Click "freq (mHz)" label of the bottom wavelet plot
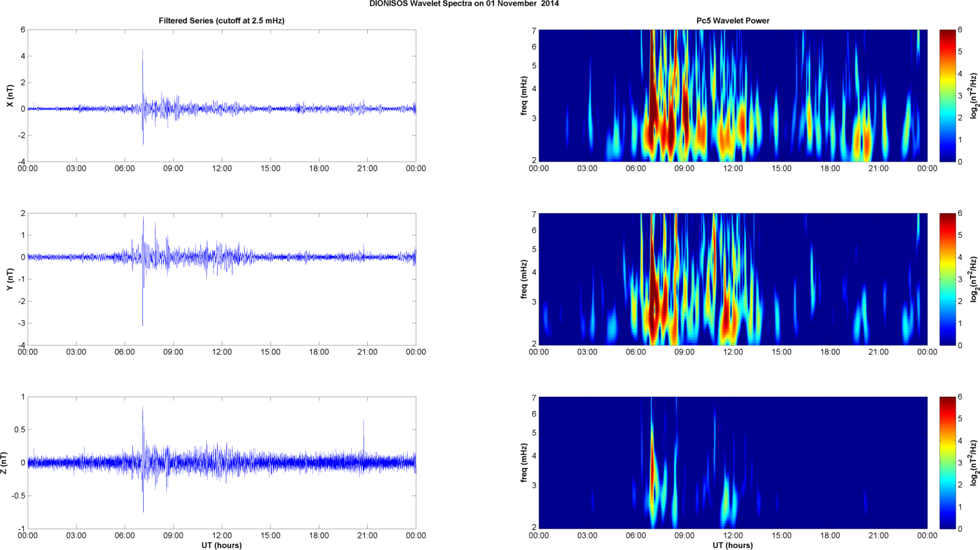The height and width of the screenshot is (550, 980). pyautogui.click(x=524, y=462)
